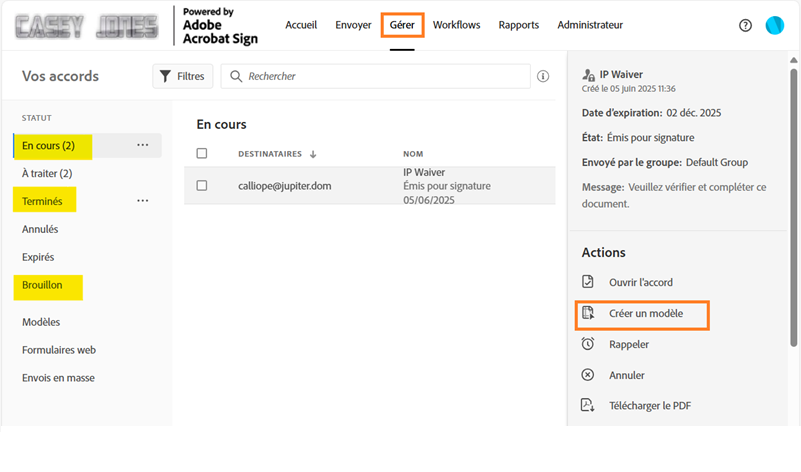Click the Télécharger le PDF icon

click(x=588, y=405)
